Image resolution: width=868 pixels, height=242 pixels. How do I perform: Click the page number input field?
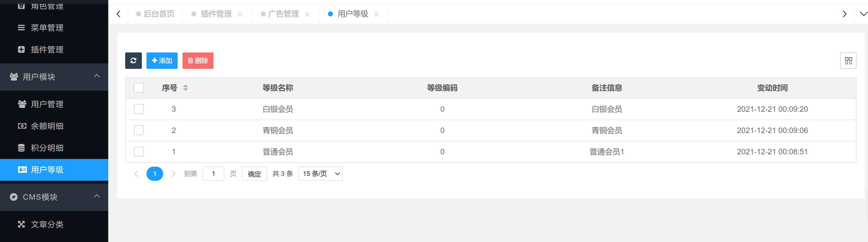point(213,174)
